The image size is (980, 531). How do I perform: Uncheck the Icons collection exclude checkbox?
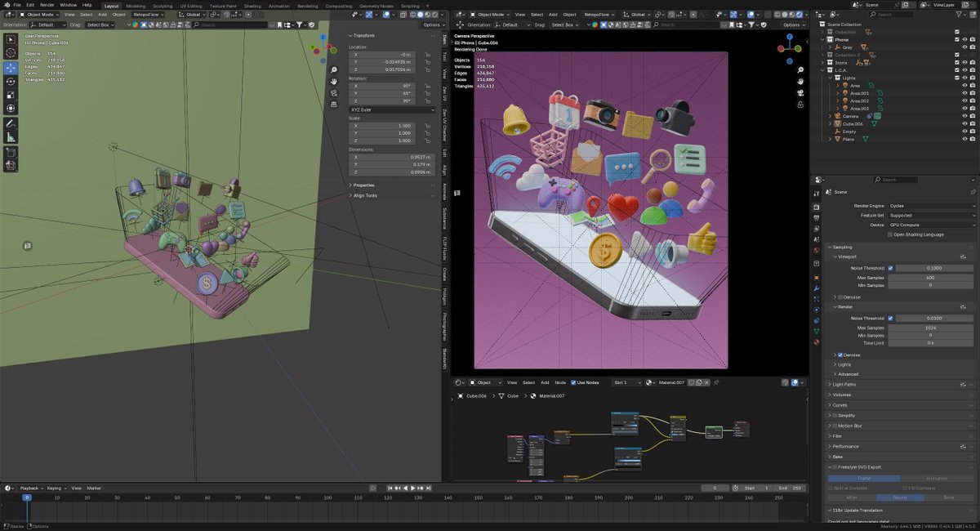click(x=957, y=62)
